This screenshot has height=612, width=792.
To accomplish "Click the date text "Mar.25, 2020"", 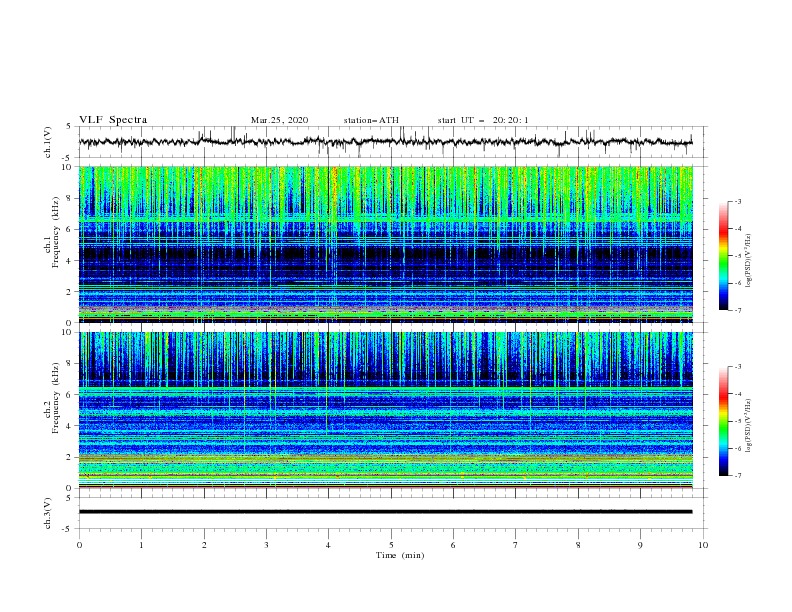I will [279, 120].
